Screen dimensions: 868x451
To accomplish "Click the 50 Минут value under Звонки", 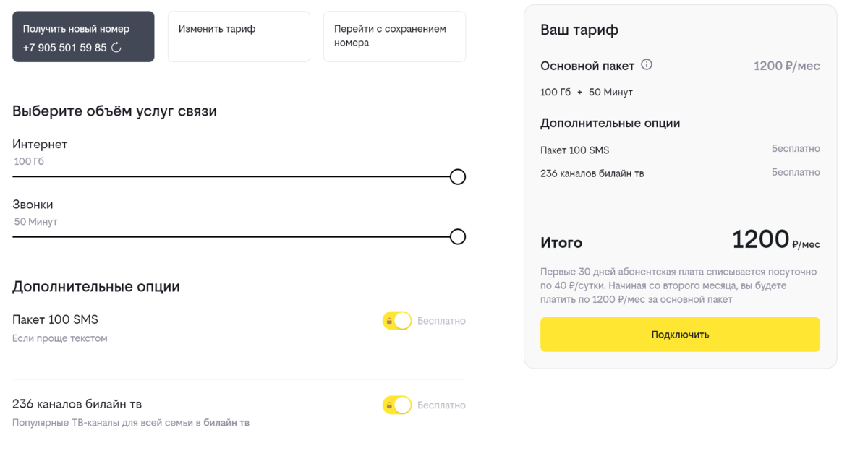I will tap(35, 222).
